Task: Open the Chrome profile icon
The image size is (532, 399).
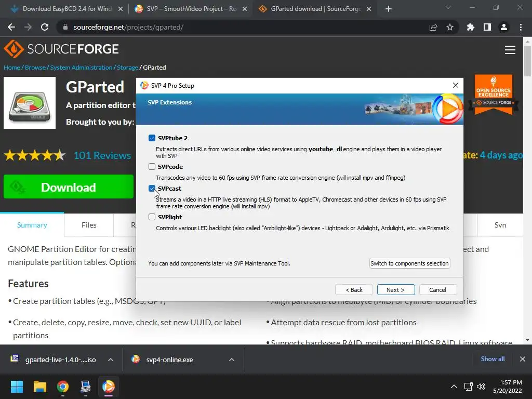Action: pyautogui.click(x=504, y=27)
